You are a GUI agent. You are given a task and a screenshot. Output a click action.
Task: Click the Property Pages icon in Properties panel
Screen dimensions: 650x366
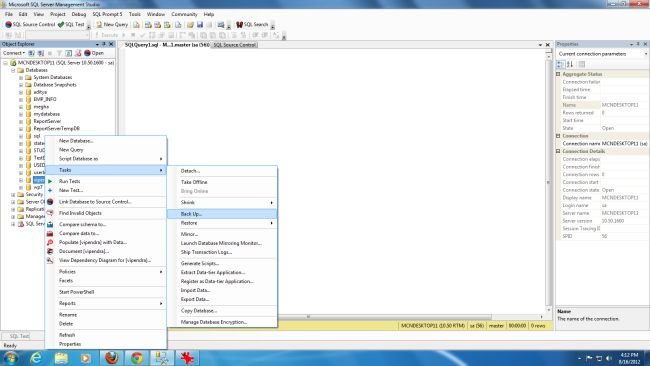582,64
